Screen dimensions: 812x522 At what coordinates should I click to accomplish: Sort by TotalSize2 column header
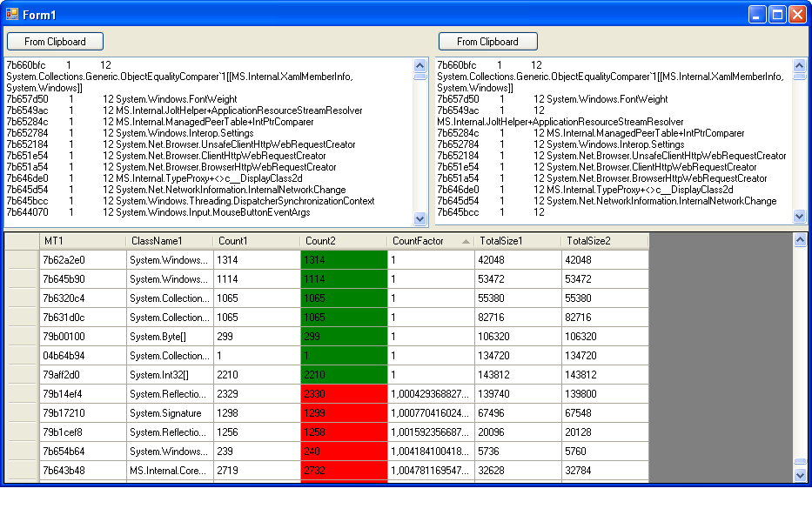pos(605,241)
